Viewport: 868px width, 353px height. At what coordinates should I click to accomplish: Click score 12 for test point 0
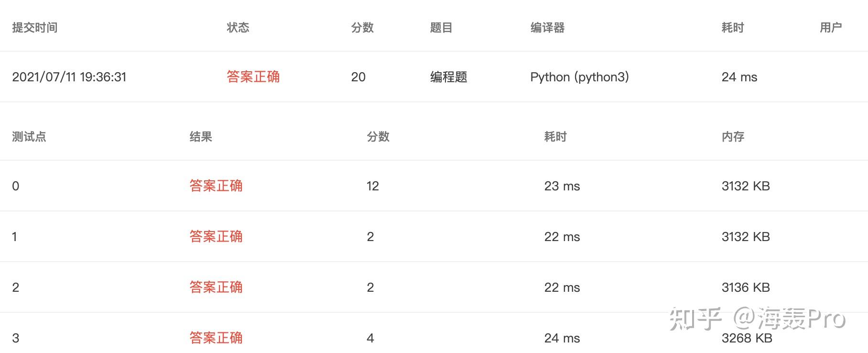(373, 186)
